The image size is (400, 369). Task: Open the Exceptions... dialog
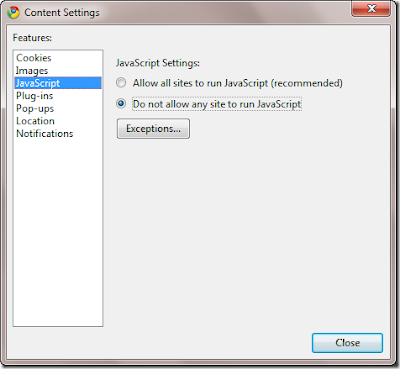pos(153,129)
